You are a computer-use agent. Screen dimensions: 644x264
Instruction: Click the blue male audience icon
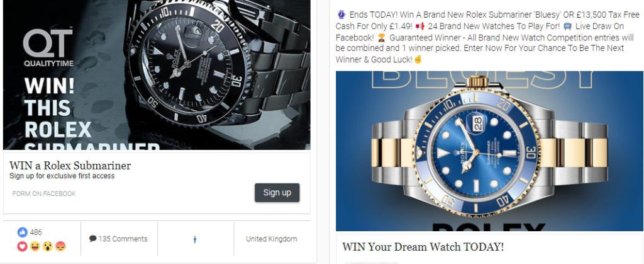tap(195, 239)
